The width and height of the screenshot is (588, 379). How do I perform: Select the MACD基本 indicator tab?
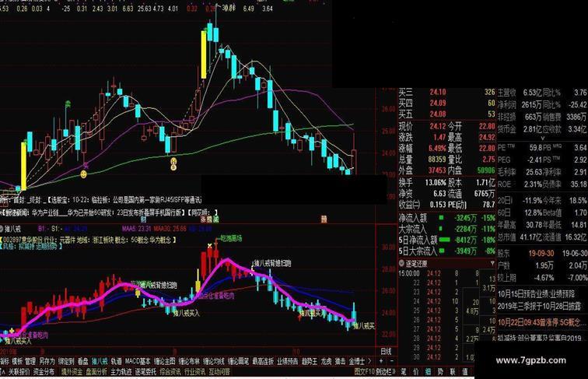point(137,361)
